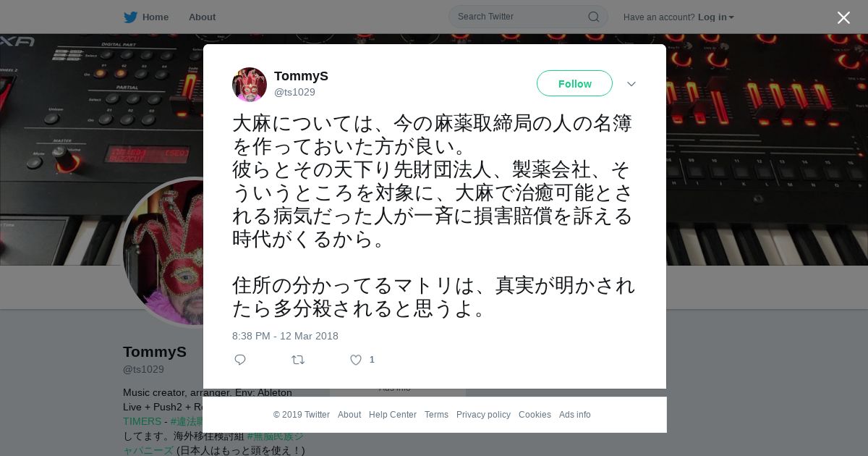Screen dimensions: 868x456
Task: Open the Cookies footer link
Action: click(535, 415)
